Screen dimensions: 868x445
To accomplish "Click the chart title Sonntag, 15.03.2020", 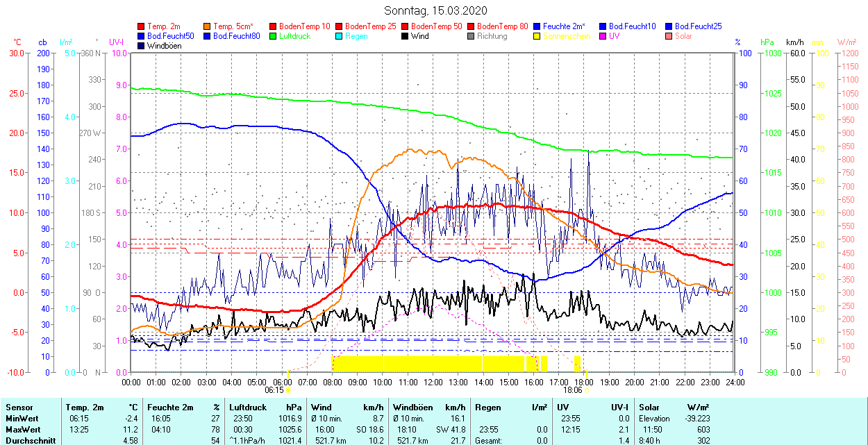I will (435, 10).
